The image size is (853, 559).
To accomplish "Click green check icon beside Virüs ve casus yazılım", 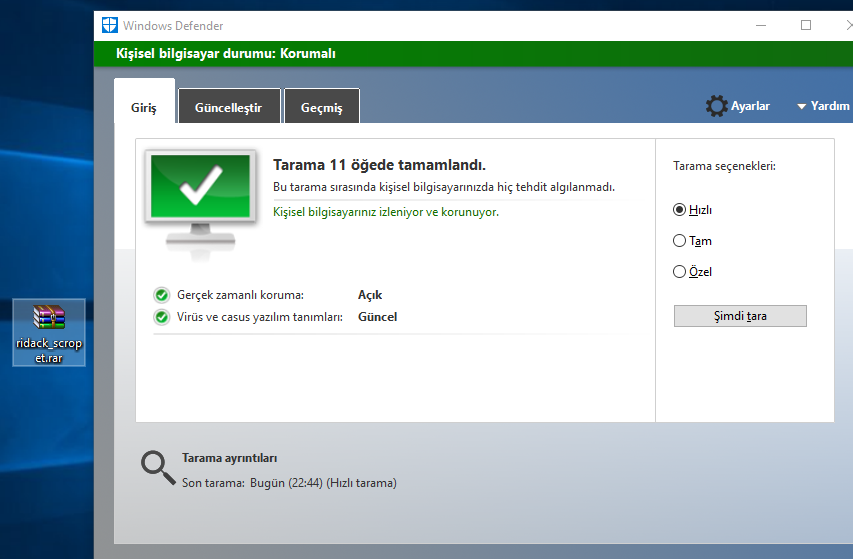I will click(x=162, y=317).
